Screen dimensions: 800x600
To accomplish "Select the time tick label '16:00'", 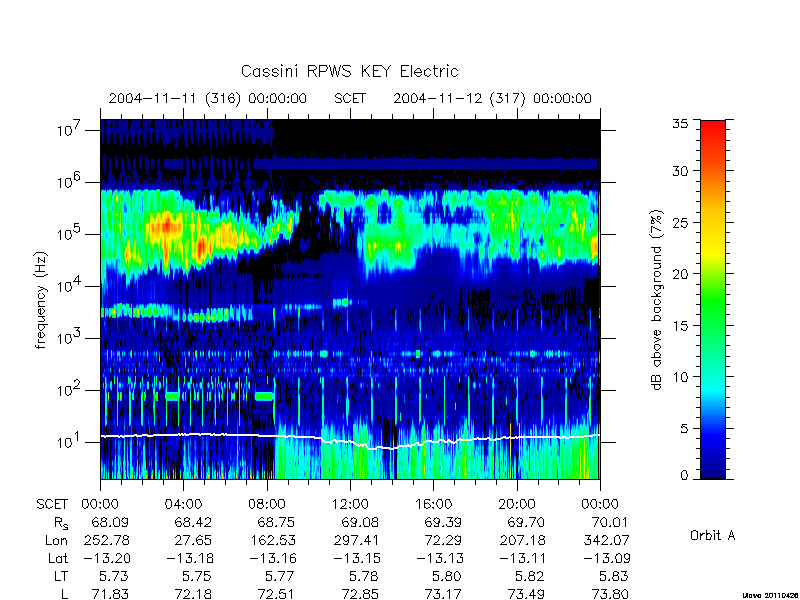I will coord(433,505).
